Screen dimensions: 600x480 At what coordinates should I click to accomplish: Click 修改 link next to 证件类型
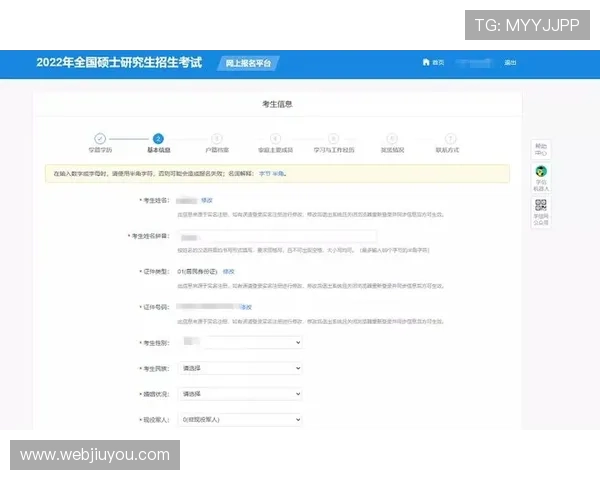228,271
